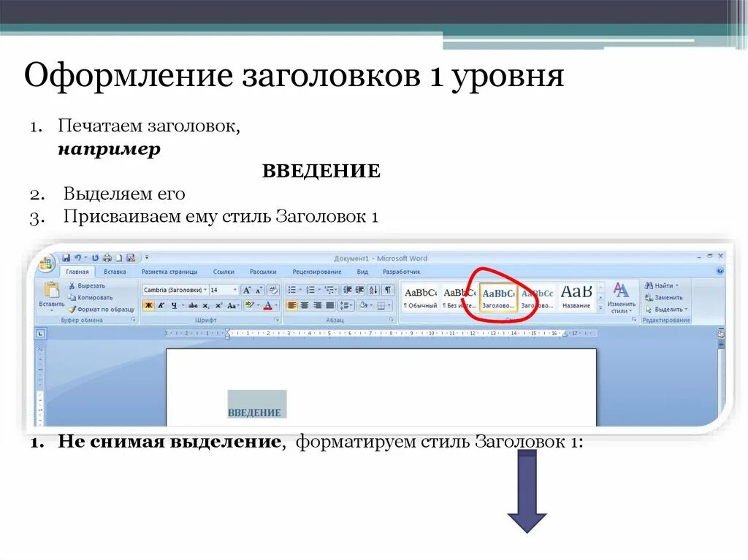Viewport: 748px width, 560px height.
Task: Toggle italic (К) formatting
Action: click(161, 305)
